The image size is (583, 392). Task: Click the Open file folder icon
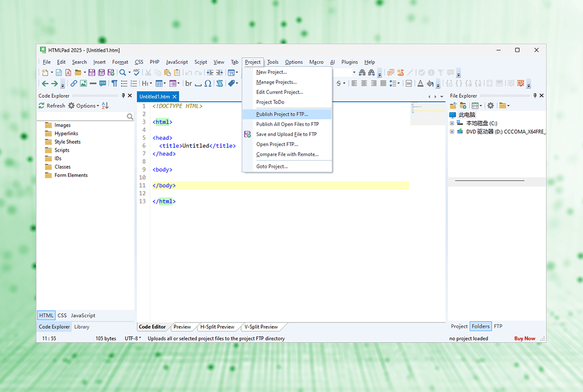coord(78,72)
